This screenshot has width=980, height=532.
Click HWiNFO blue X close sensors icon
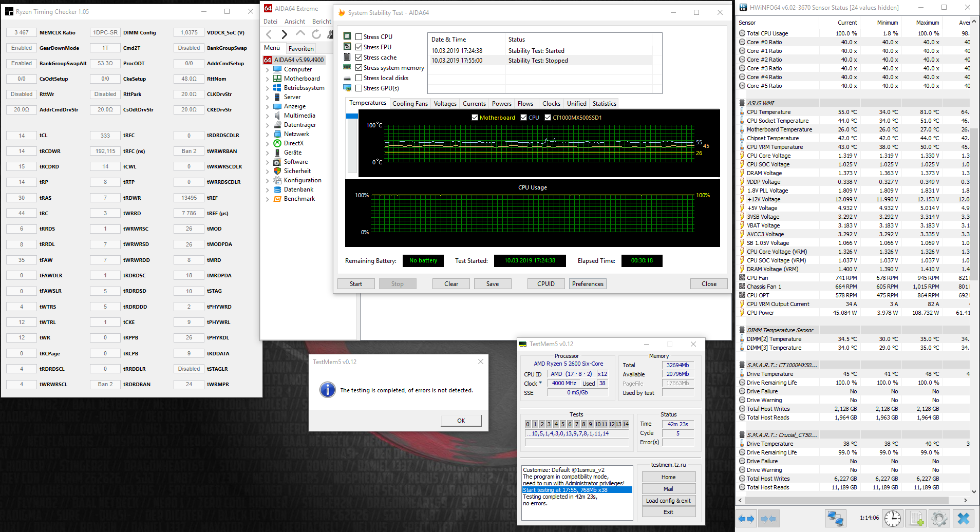click(x=964, y=519)
